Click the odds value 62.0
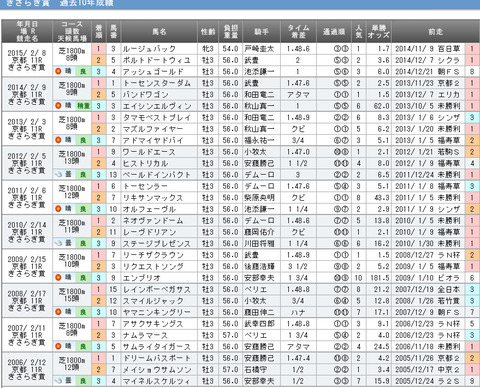This screenshot has height=388, width=480. (x=381, y=106)
